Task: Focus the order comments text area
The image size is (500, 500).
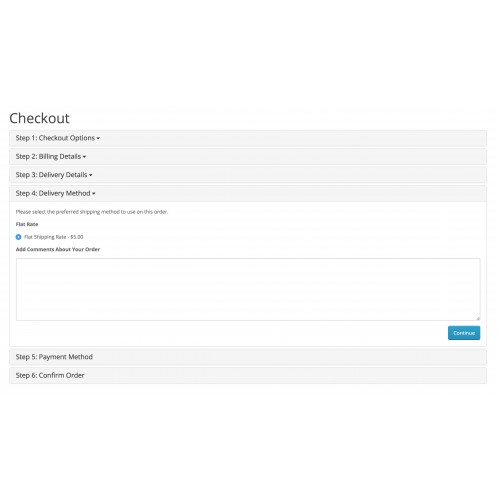Action: point(248,289)
